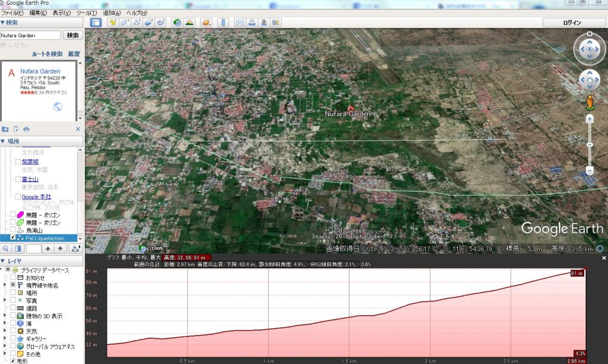The width and height of the screenshot is (608, 364).
Task: Copy search results using clipboard icon
Action: 16,129
